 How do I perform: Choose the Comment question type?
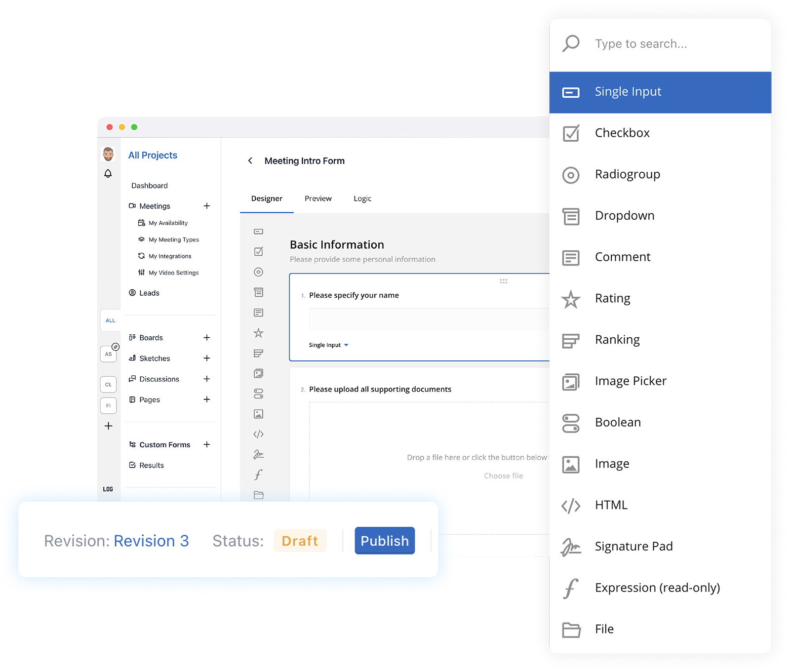tap(660, 257)
